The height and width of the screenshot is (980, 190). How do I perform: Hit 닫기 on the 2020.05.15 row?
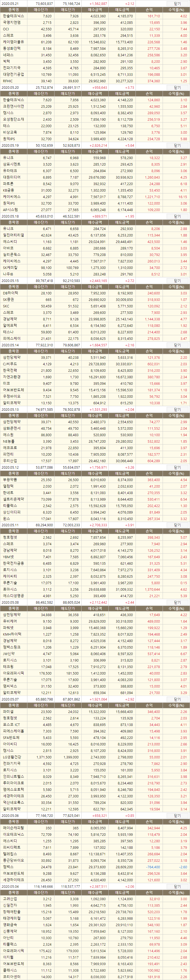[x=177, y=280]
